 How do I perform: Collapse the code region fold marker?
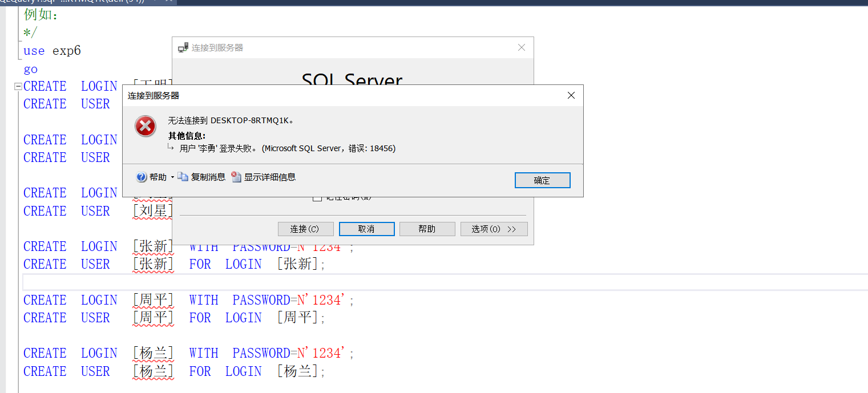coord(18,86)
